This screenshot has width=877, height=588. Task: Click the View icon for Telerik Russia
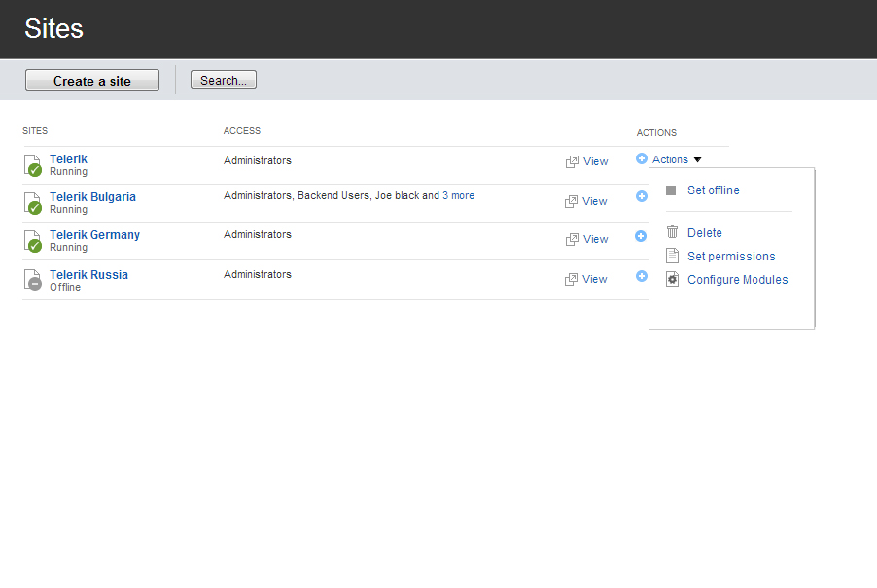[x=571, y=280]
